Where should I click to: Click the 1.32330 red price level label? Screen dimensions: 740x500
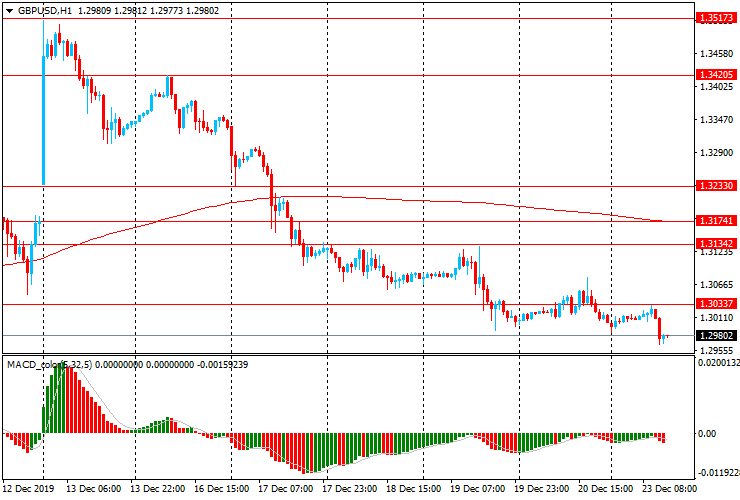pyautogui.click(x=716, y=186)
